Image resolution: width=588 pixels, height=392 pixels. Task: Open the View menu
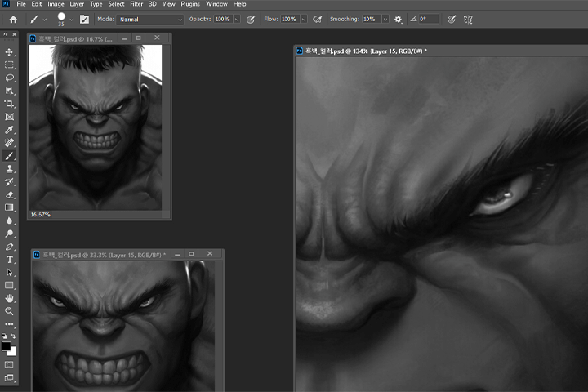[x=169, y=4]
